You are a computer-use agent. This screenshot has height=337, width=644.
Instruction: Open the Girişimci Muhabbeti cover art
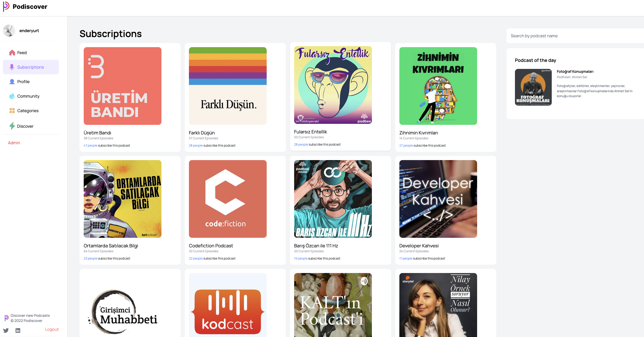click(123, 305)
